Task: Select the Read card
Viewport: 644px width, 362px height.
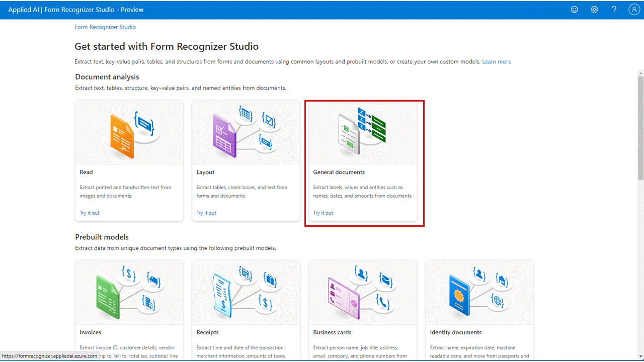Action: [129, 160]
